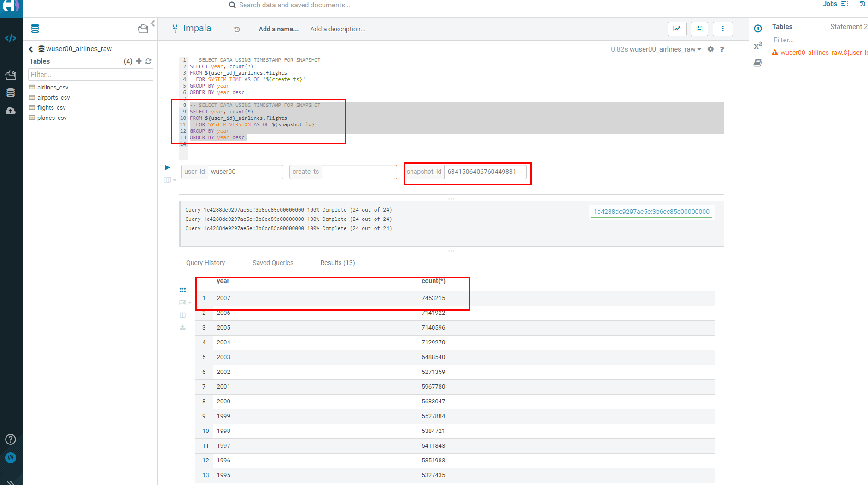Screen dimensions: 868x485
Task: Open the global history icon in top bar
Action: tap(862, 4)
